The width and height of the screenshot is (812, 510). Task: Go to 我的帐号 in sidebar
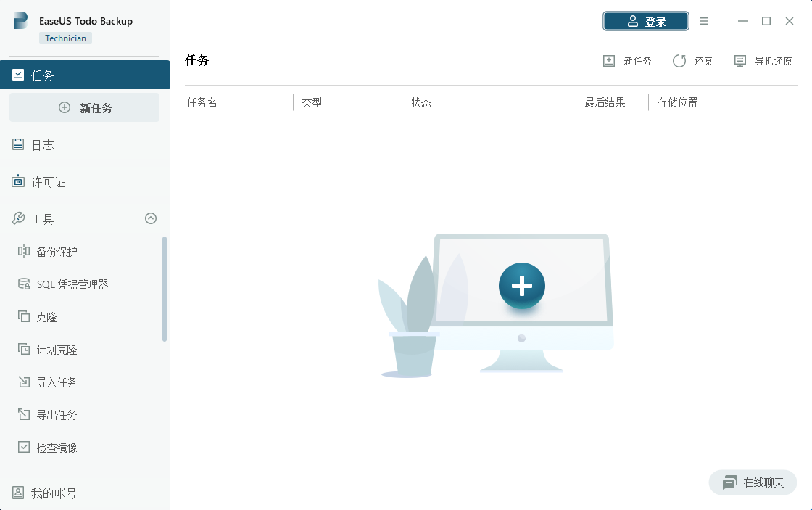point(54,493)
